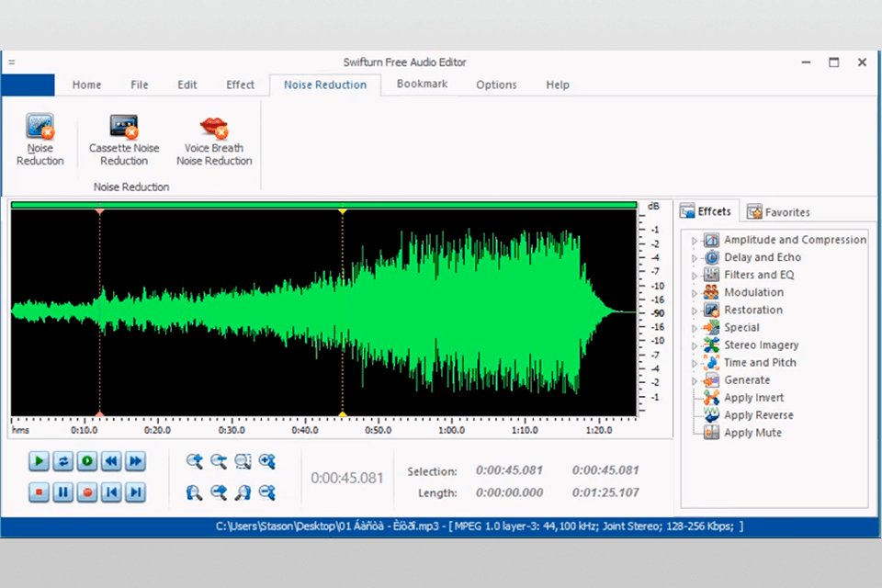882x588 pixels.
Task: Click the zoom to selection icon
Action: [x=243, y=461]
